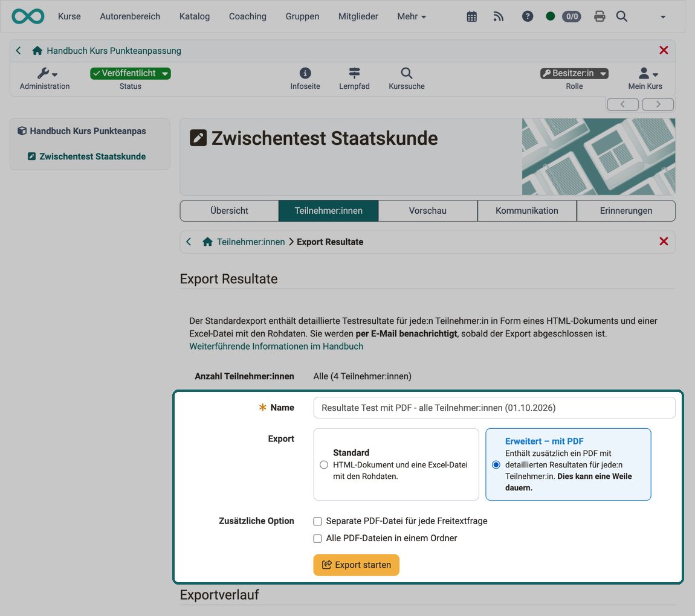The image size is (695, 616).
Task: Close Export Resultate panel with red X
Action: click(664, 242)
